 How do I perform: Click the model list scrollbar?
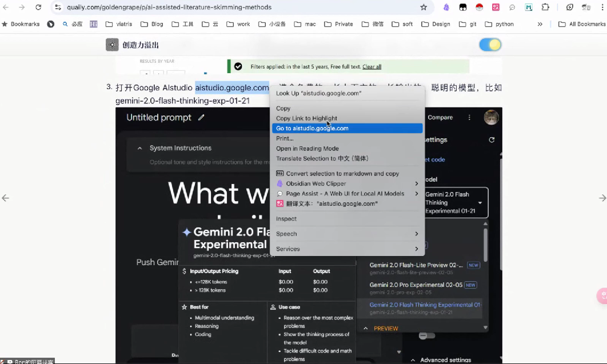[x=485, y=245]
